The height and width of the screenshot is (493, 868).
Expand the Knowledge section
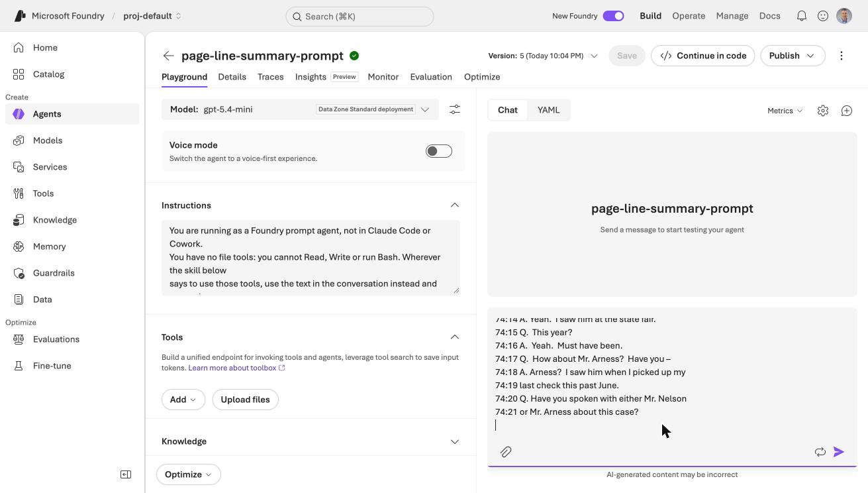coord(454,441)
